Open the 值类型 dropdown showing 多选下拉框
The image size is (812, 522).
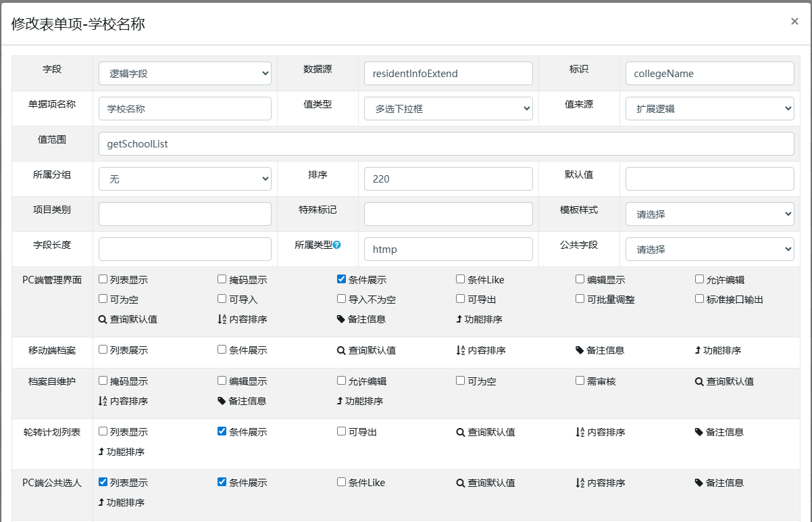pos(449,108)
